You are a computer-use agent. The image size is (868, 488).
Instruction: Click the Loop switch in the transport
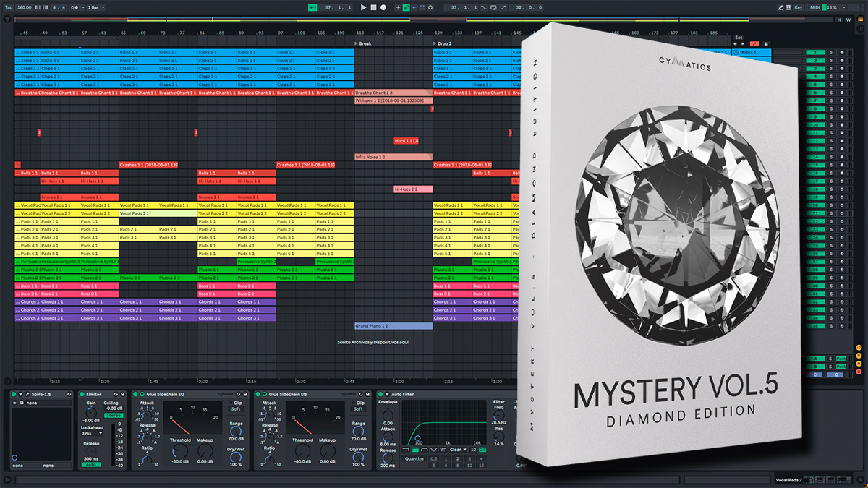493,7
